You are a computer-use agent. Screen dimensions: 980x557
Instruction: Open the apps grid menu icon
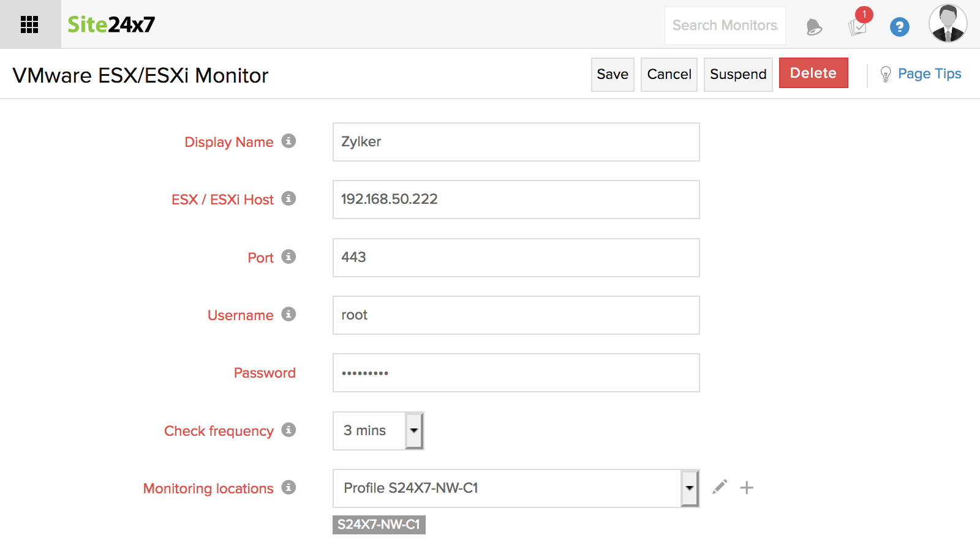pos(29,24)
